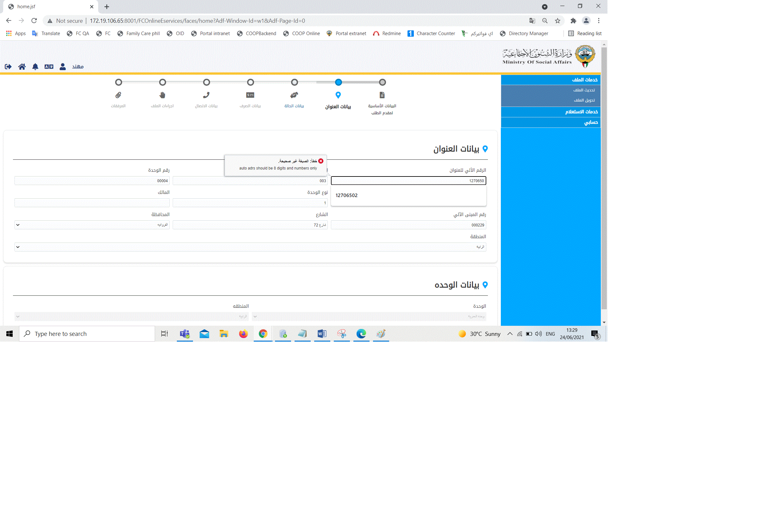Expand the المحافظة dropdown
Viewport: 784px width, 532px height.
[x=92, y=225]
